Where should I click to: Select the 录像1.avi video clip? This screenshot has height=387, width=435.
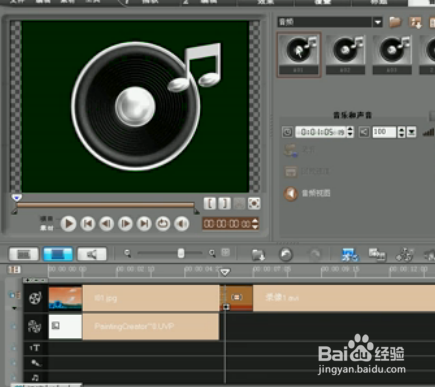tap(344, 298)
